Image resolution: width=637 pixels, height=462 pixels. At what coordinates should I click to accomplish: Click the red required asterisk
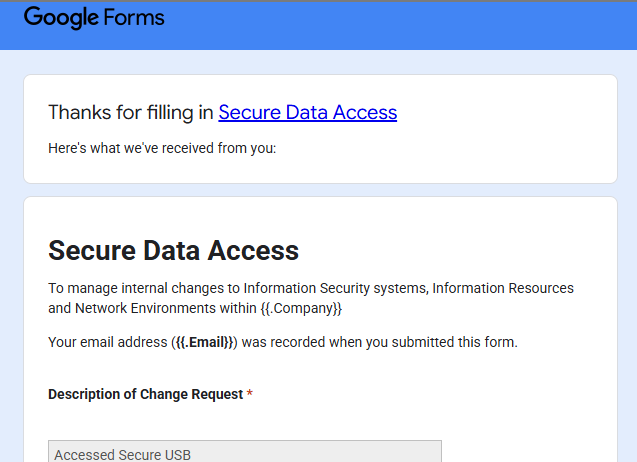[x=250, y=395]
